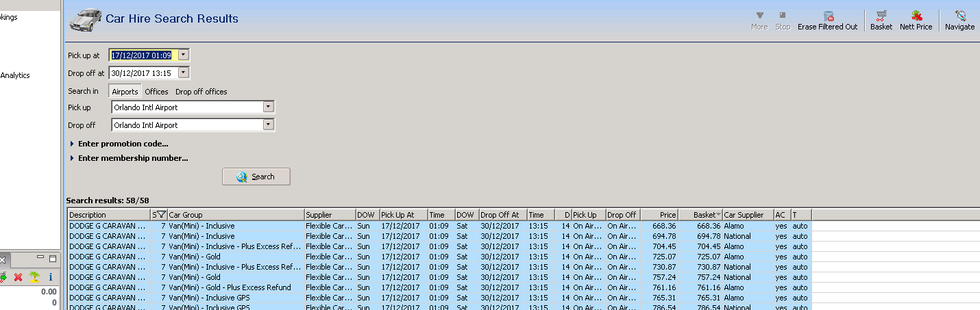Click the palm tree holiday icon
This screenshot has height=310, width=980.
[x=34, y=277]
